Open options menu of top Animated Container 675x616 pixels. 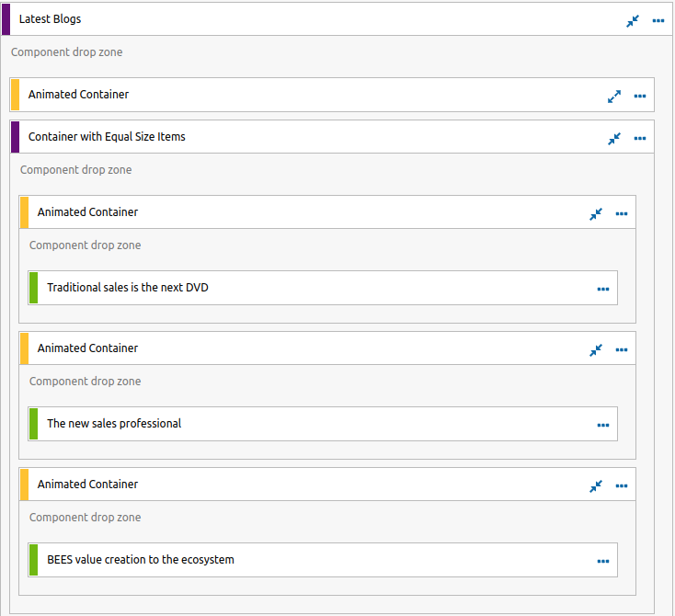(x=640, y=96)
